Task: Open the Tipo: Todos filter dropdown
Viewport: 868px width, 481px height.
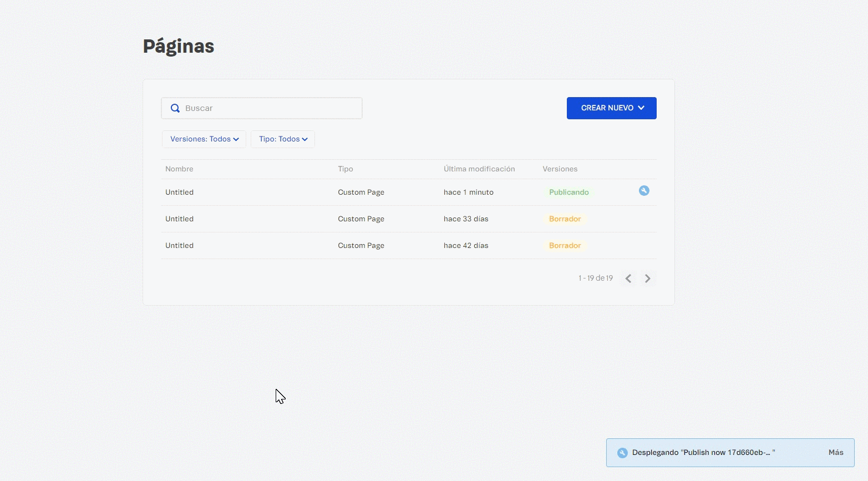Action: point(283,139)
